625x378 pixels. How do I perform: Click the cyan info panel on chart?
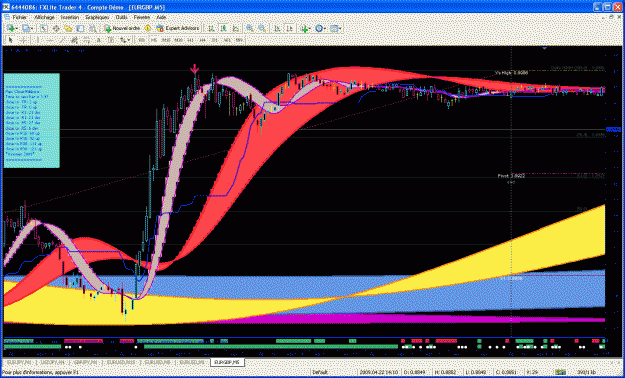pos(32,120)
